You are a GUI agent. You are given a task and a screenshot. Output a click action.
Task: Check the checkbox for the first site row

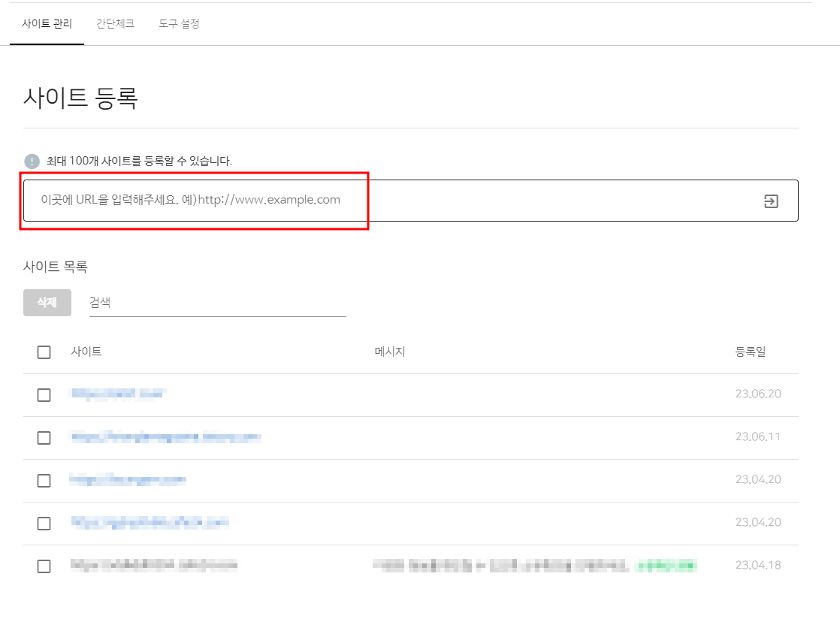coord(44,394)
